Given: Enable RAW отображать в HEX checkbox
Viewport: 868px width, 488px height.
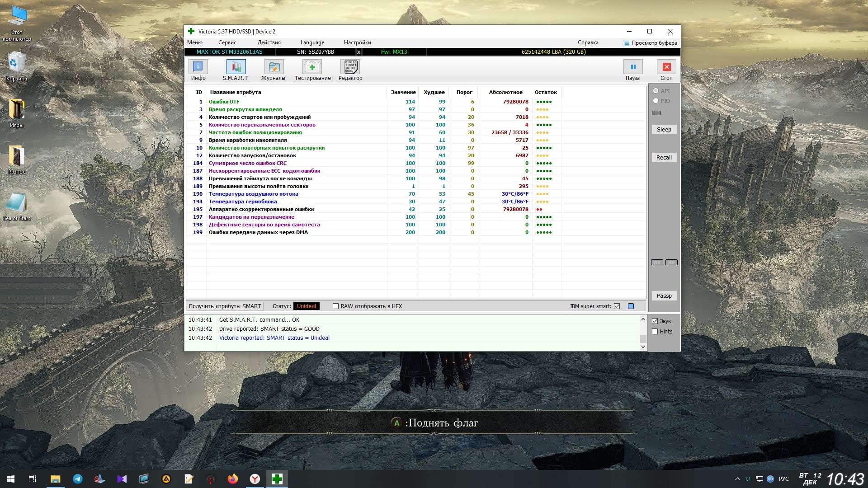Looking at the screenshot, I should pyautogui.click(x=335, y=306).
